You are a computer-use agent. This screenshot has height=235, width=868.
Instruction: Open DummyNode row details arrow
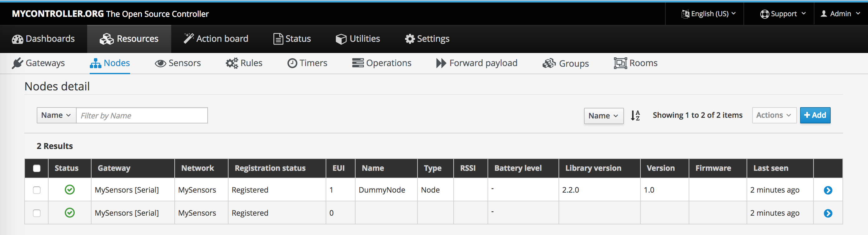[828, 190]
